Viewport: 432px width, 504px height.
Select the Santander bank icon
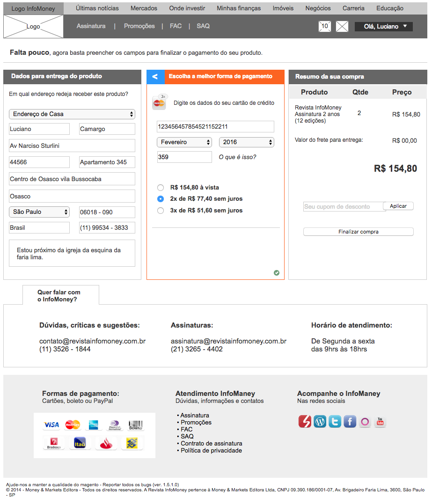[x=106, y=443]
